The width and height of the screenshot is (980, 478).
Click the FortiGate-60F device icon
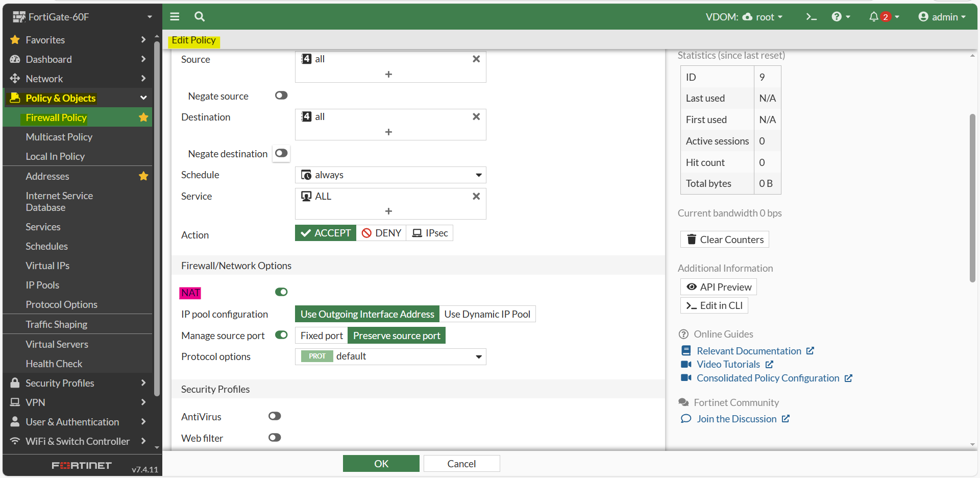(x=19, y=17)
